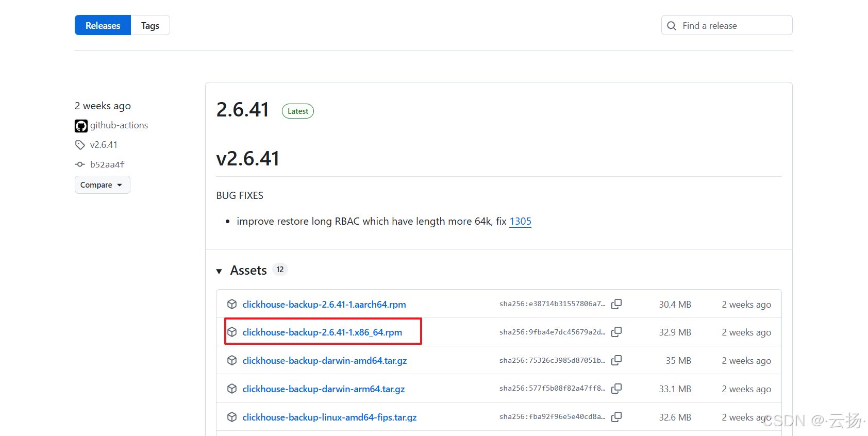Click the BUG FIXES heading text
Image resolution: width=868 pixels, height=436 pixels.
point(240,195)
